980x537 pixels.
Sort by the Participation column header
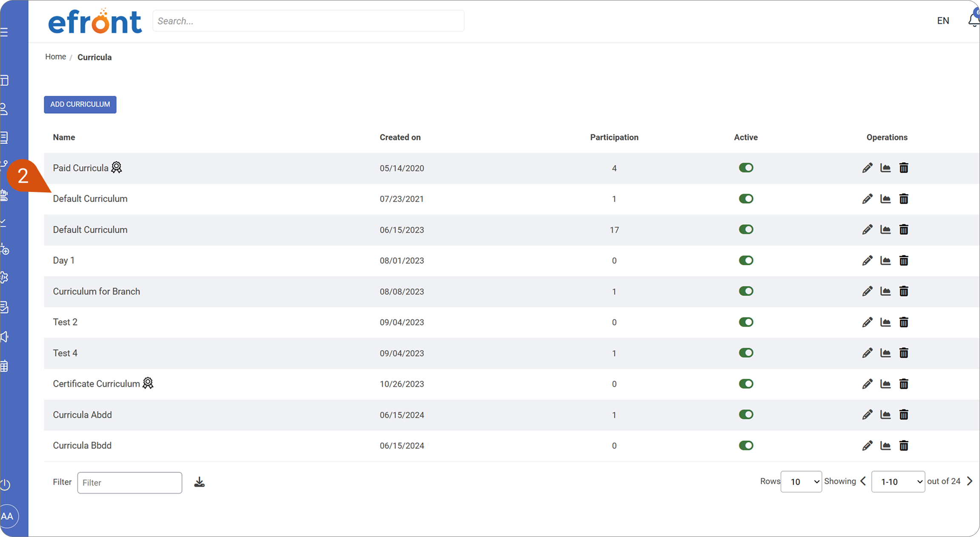614,137
